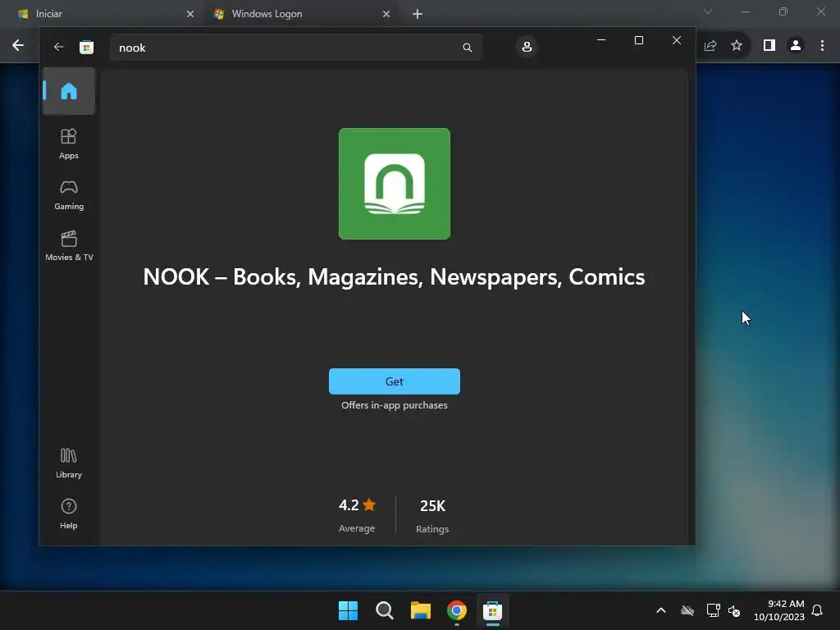Click Offers in-app purchases text
The width and height of the screenshot is (840, 630).
point(395,405)
